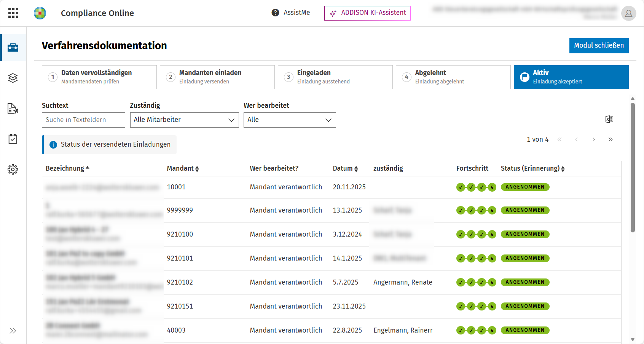Sort table by Mandant column
The image size is (644, 344).
(x=183, y=168)
